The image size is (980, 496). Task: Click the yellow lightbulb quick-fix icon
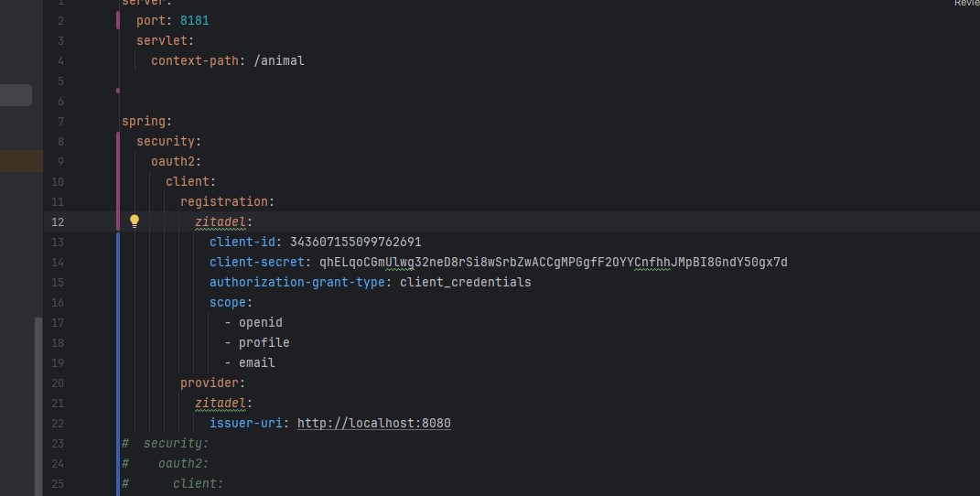tap(135, 221)
